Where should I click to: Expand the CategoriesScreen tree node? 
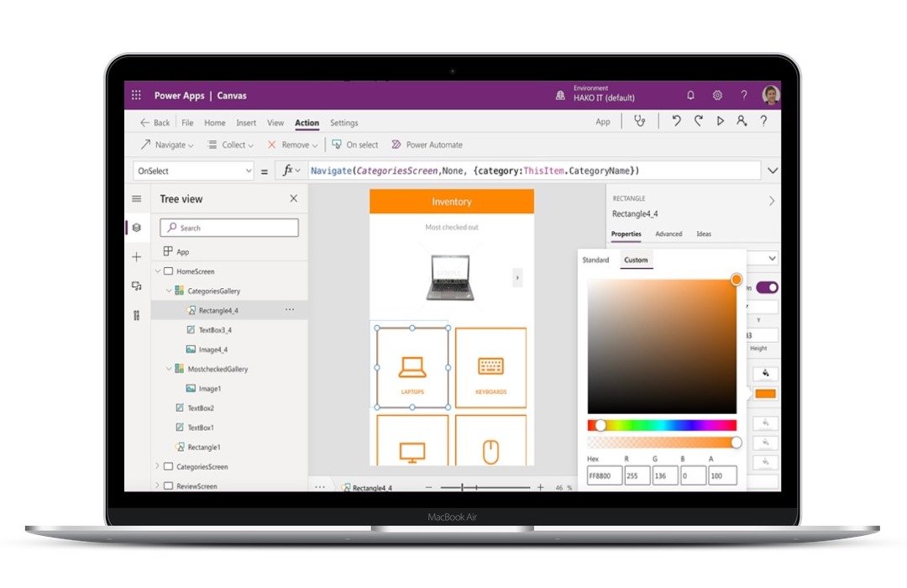pyautogui.click(x=158, y=466)
